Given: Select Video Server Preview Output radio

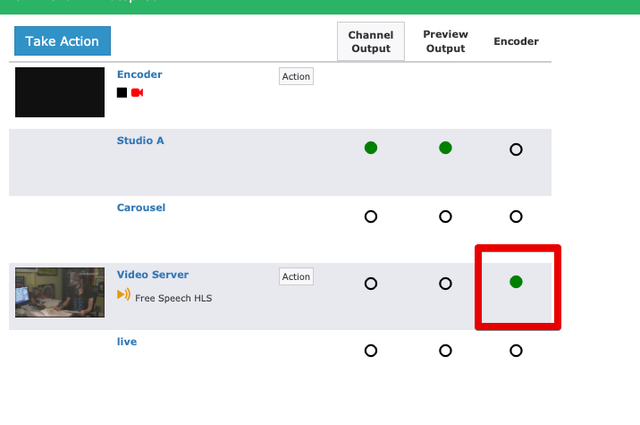Looking at the screenshot, I should click(445, 283).
